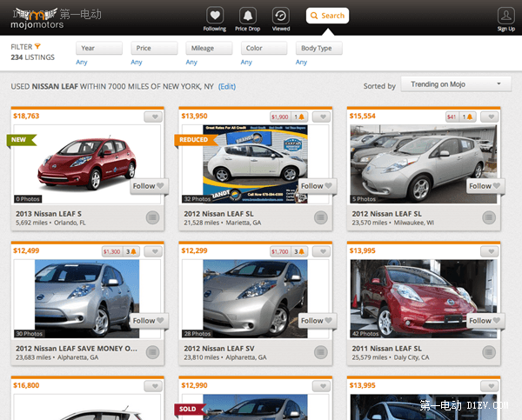
Task: Open silver LEAF SL Milwaukee photo
Action: 424,163
